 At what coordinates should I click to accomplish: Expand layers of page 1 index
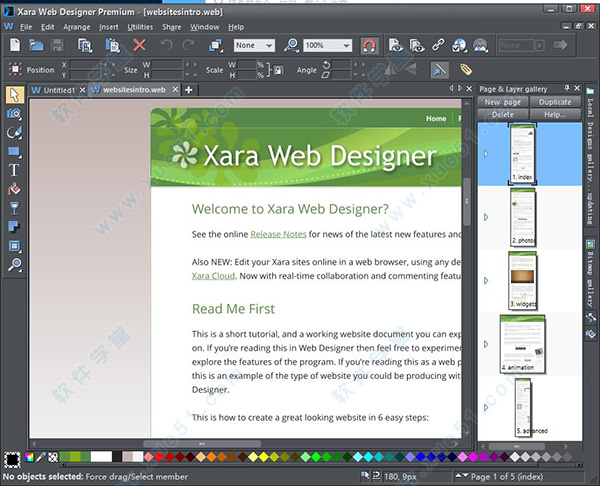coord(486,154)
